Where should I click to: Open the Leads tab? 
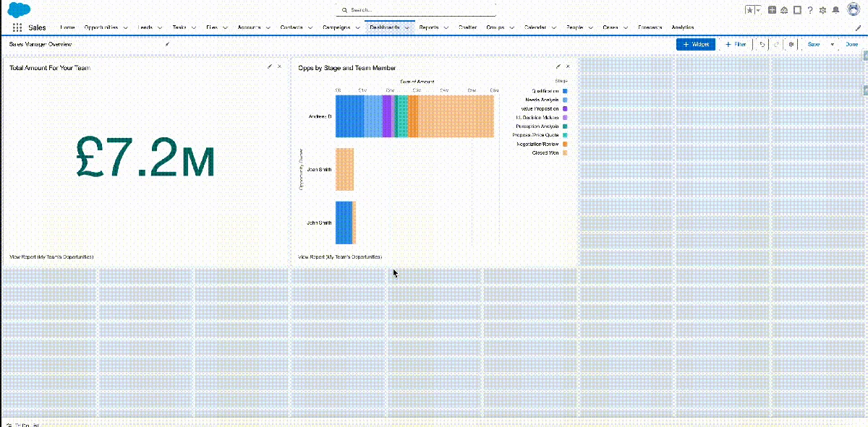[145, 27]
